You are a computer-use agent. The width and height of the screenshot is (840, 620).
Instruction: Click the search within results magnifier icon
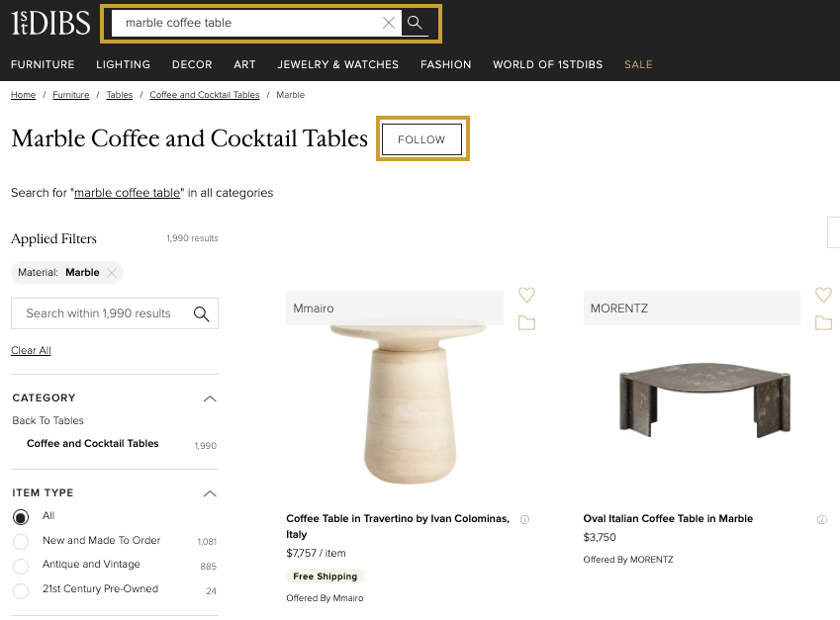202,313
